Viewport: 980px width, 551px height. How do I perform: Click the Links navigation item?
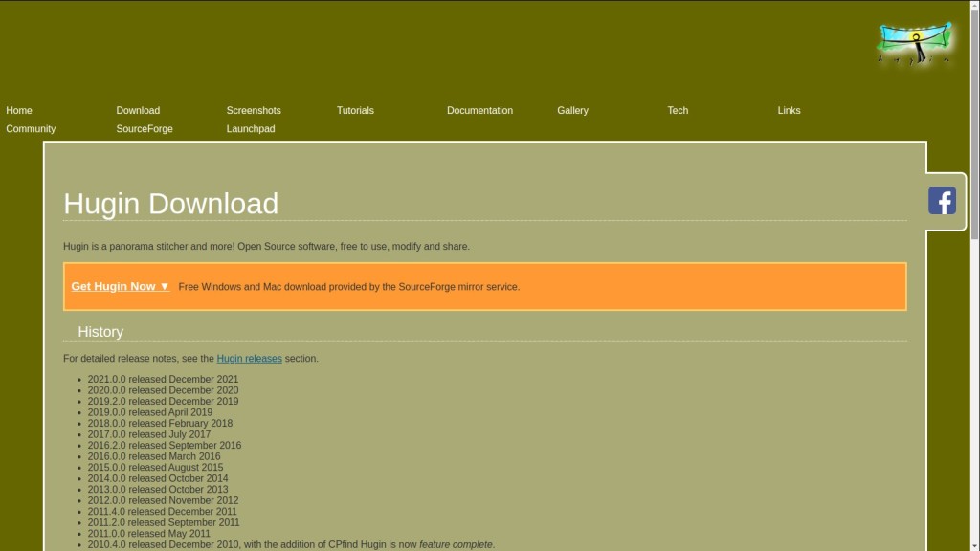[x=789, y=111]
